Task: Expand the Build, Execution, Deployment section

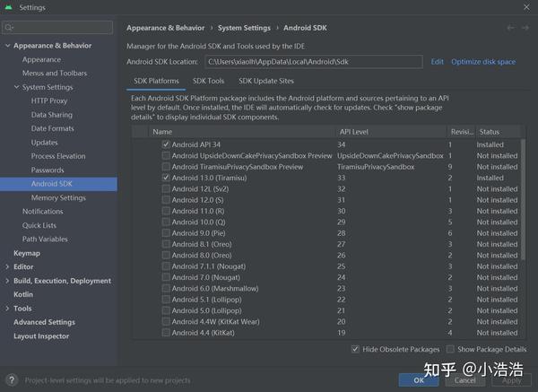Action: [7, 281]
